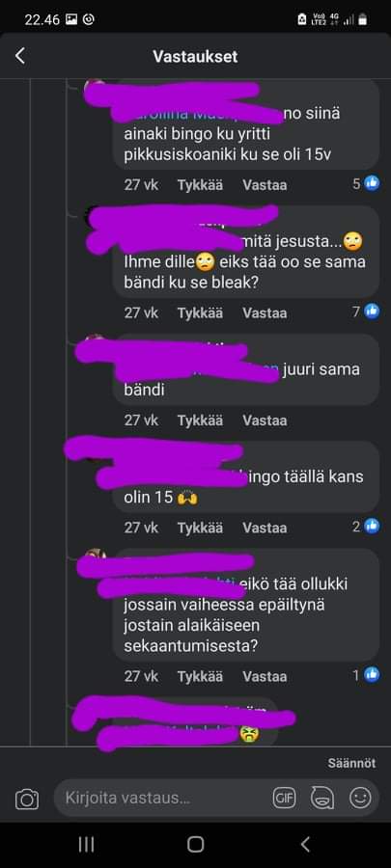Tap the like reaction icon showing 7
Screen dimensions: 391x868
[x=372, y=312]
